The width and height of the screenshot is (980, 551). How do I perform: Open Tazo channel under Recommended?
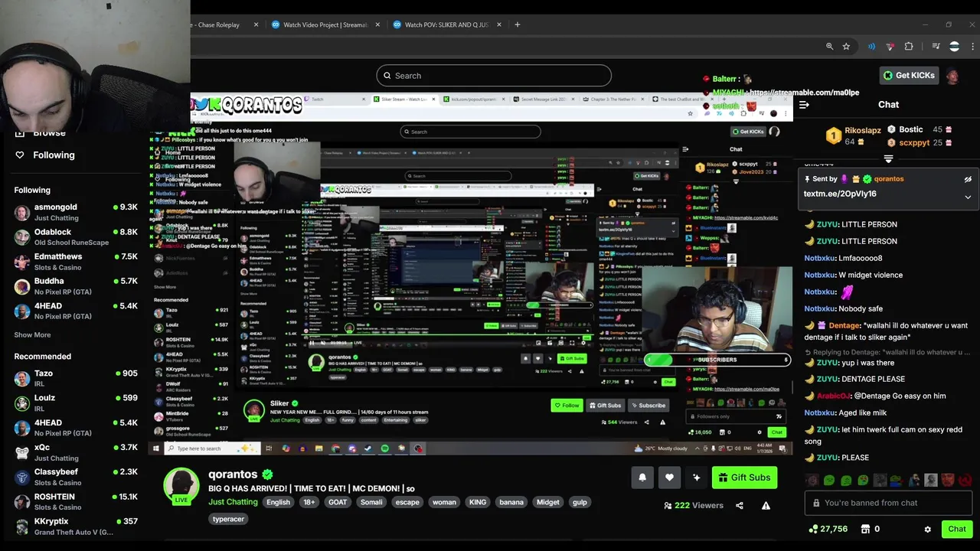coord(75,378)
